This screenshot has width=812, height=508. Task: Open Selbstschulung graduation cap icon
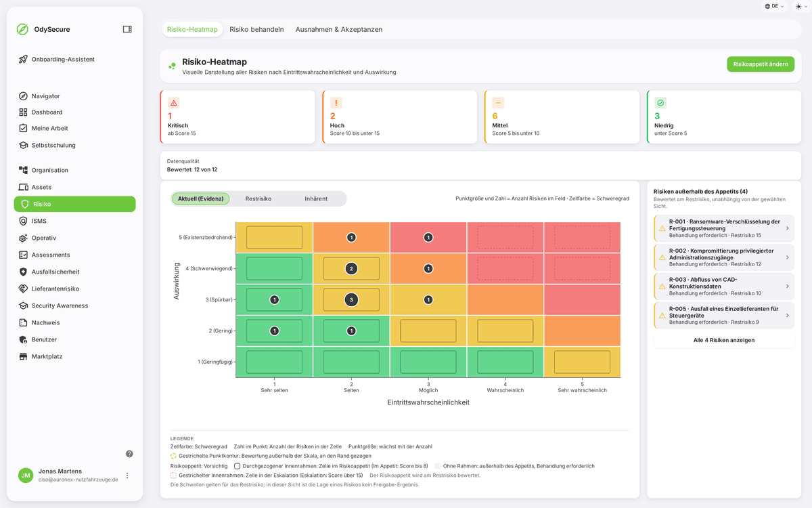(x=23, y=145)
